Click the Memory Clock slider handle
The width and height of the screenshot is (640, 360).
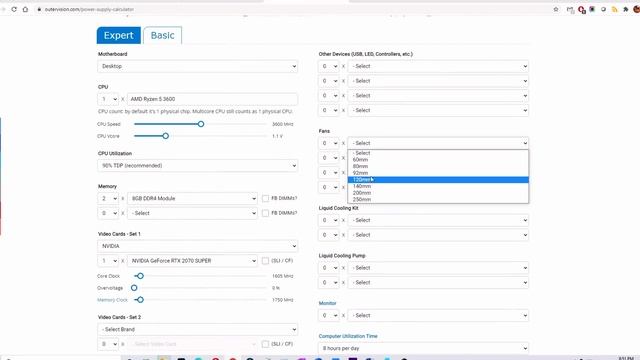[x=140, y=300]
